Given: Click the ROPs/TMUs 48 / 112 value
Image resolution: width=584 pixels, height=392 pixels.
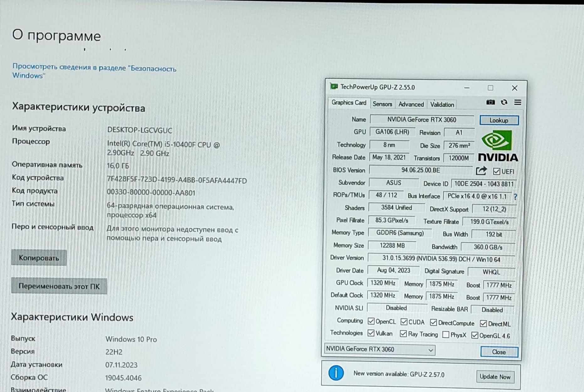Looking at the screenshot, I should tap(386, 195).
